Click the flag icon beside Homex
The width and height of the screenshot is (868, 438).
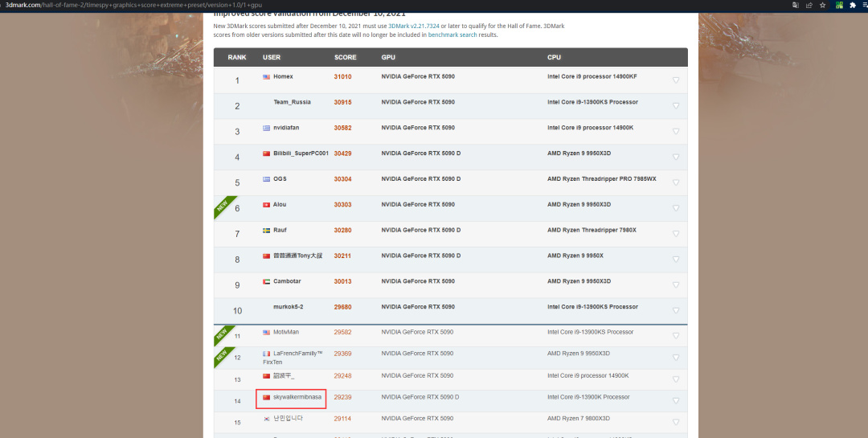(x=266, y=77)
